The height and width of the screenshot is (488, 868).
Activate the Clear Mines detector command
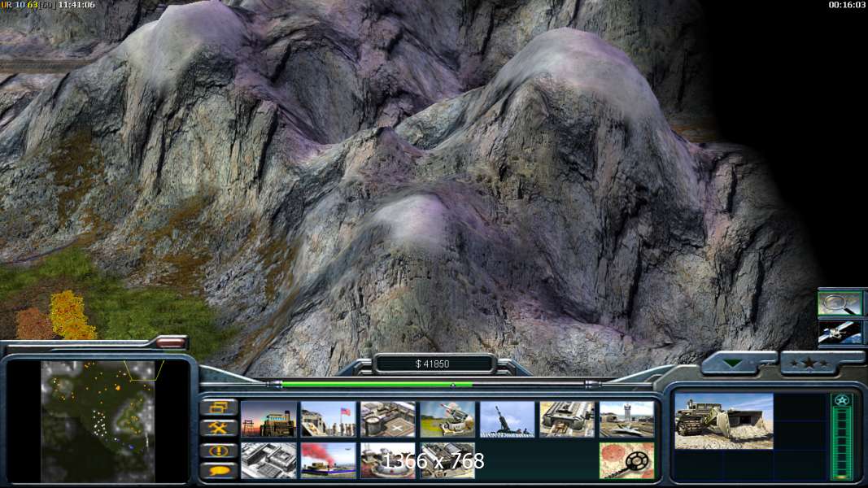[626, 460]
